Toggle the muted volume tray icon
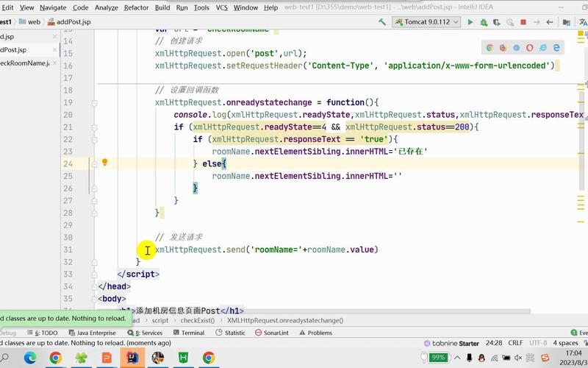The width and height of the screenshot is (588, 368). (519, 358)
